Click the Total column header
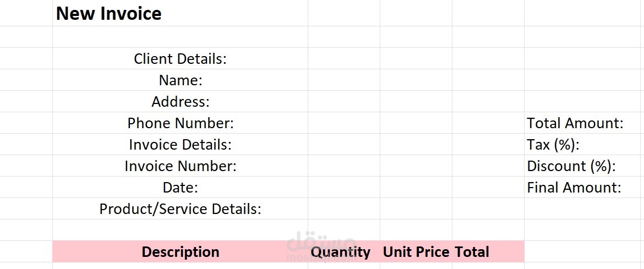644x269 pixels. click(x=488, y=251)
